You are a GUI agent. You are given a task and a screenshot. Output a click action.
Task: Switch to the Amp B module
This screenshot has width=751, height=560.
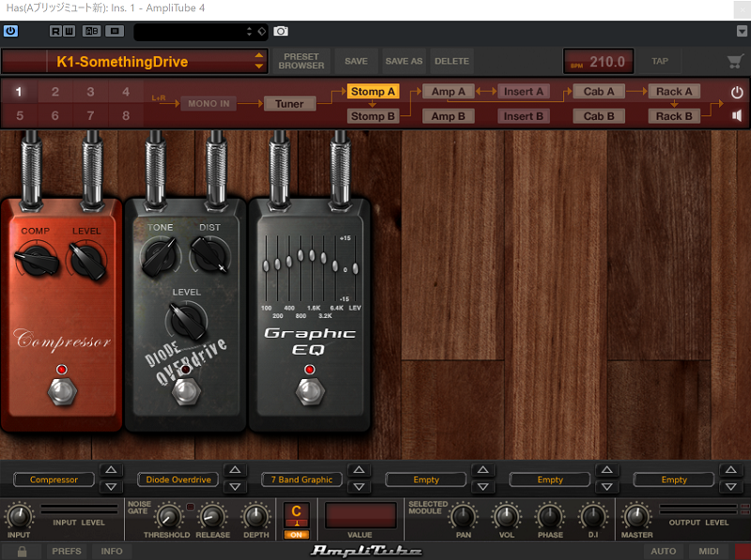(x=449, y=116)
